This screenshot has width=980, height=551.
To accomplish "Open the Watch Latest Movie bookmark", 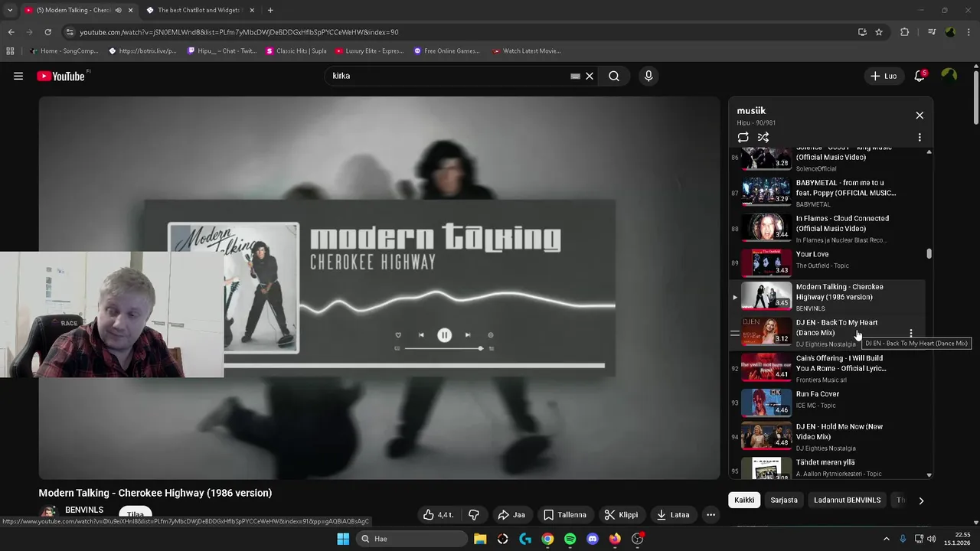I will click(x=527, y=51).
